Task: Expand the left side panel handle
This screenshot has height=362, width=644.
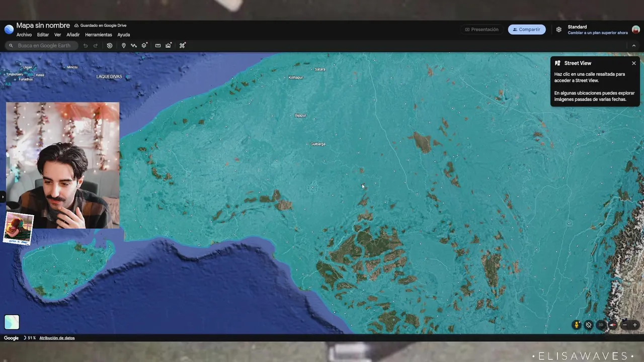Action: click(2, 197)
